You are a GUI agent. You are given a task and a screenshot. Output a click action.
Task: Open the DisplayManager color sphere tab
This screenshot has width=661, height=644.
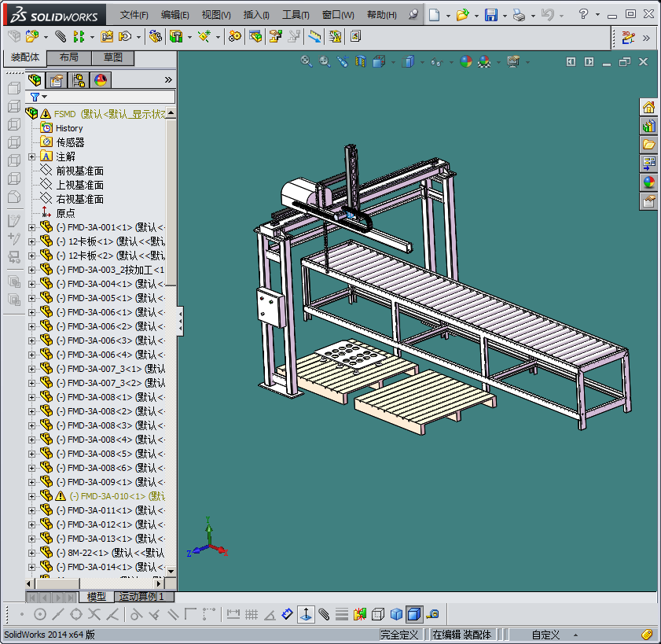point(101,80)
